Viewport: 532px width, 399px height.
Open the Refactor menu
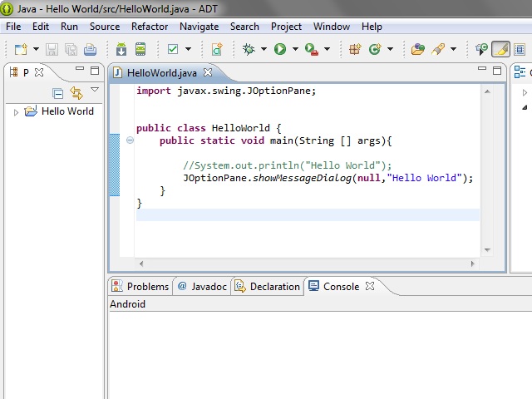point(150,27)
